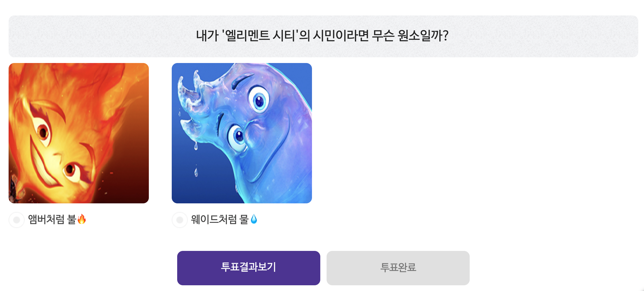Click the water drop emoji beside 웨이드처럼 물
This screenshot has height=291, width=644.
pyautogui.click(x=254, y=219)
